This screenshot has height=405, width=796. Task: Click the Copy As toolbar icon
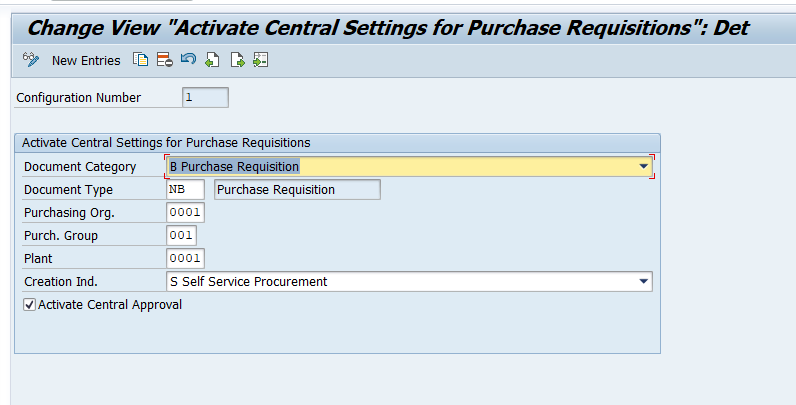(x=141, y=60)
